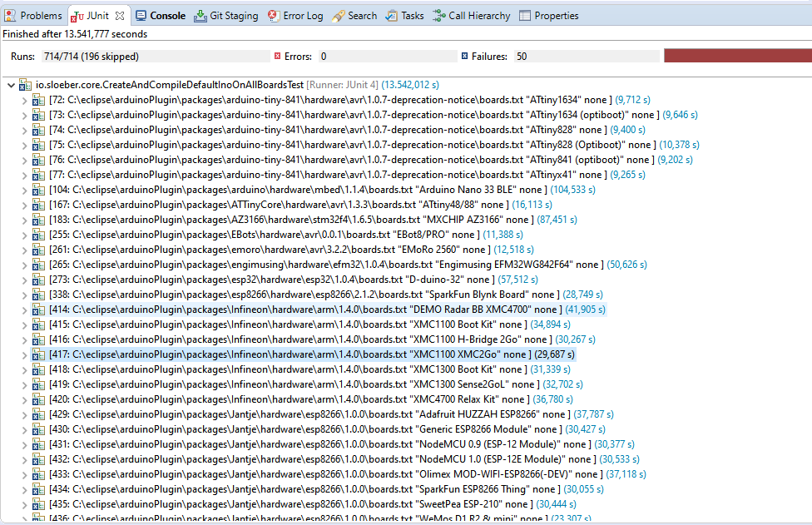The image size is (812, 525).
Task: Switch to the Properties tab
Action: [549, 16]
